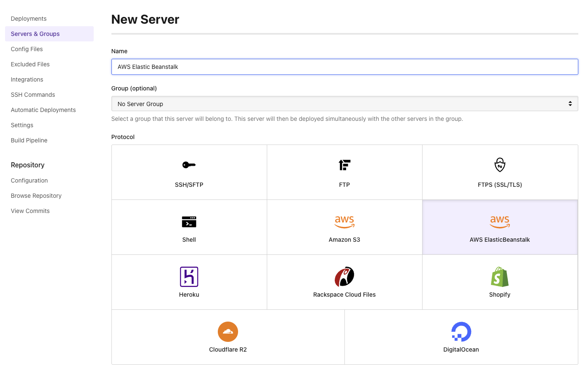Select the Shell terminal icon
Screen dimensions: 588x374
pyautogui.click(x=189, y=222)
